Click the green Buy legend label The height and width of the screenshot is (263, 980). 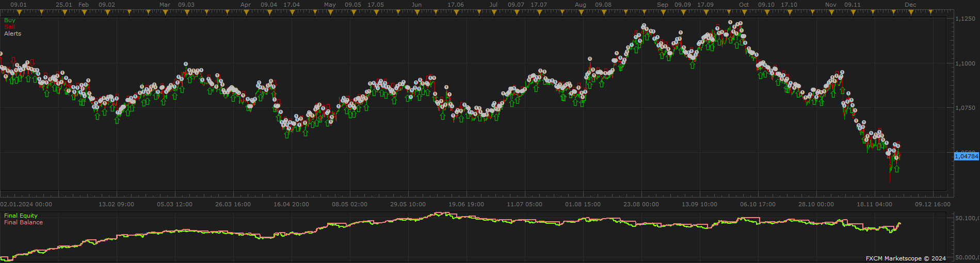click(x=10, y=20)
